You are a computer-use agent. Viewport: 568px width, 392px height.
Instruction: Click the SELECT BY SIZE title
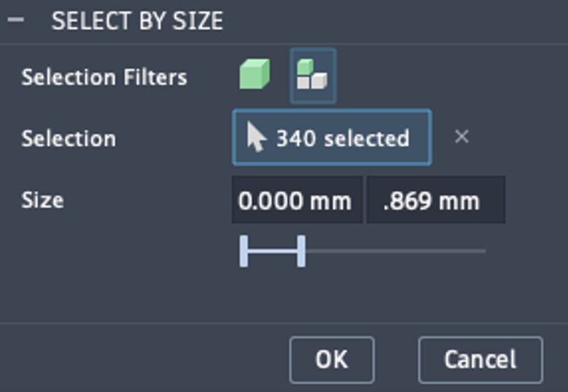(x=137, y=21)
